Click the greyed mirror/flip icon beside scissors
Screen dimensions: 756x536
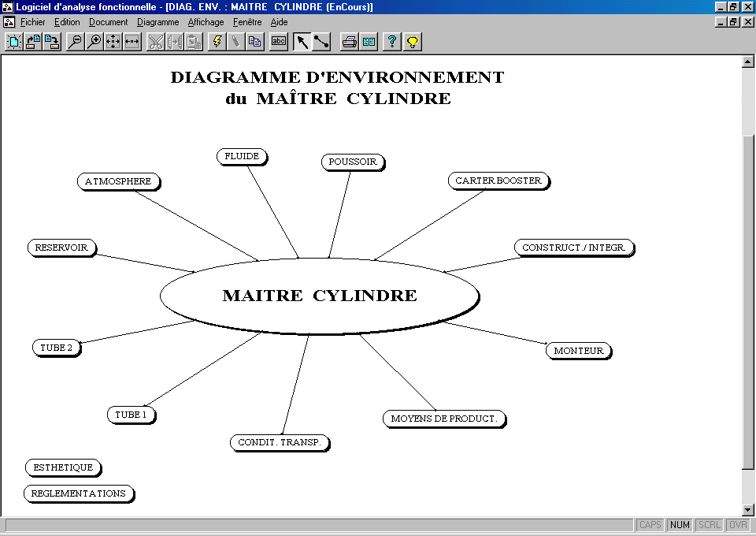point(174,42)
